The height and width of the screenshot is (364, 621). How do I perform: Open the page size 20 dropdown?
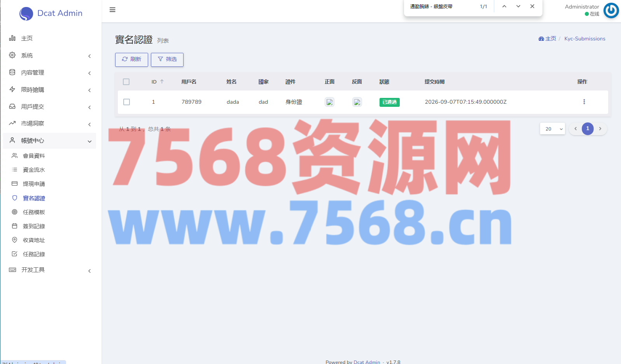(x=552, y=129)
